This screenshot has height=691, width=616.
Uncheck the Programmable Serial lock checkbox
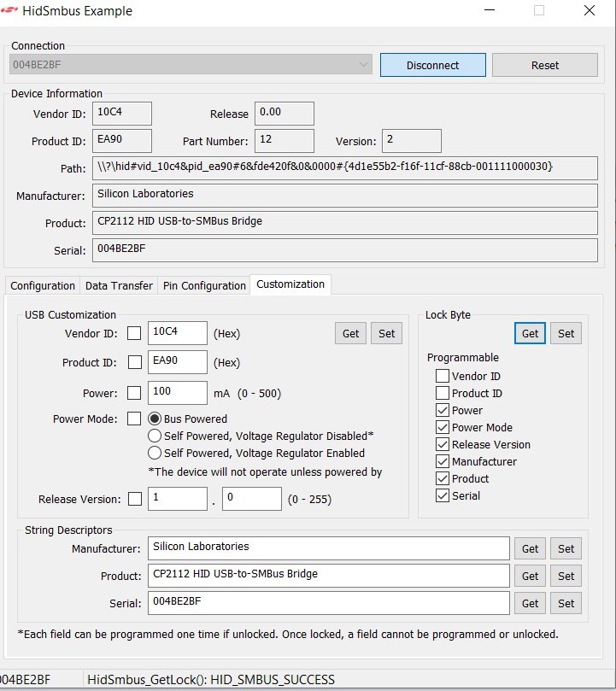pyautogui.click(x=442, y=495)
